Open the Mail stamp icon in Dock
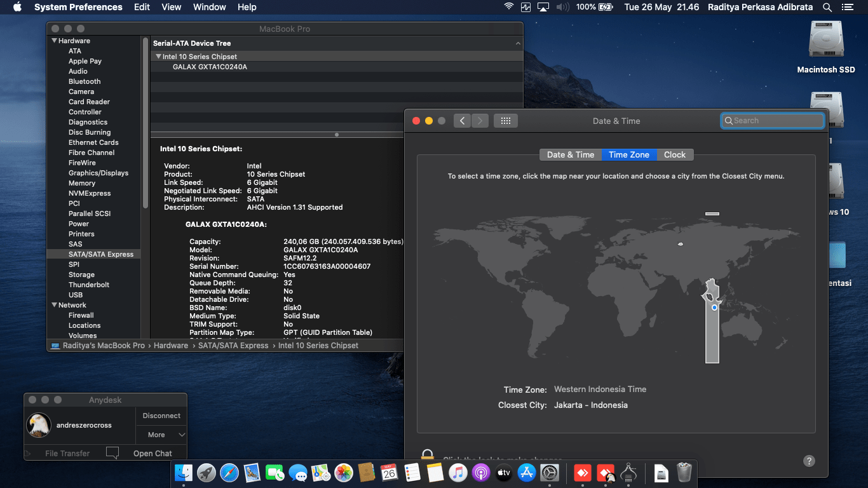The width and height of the screenshot is (868, 488). (252, 473)
